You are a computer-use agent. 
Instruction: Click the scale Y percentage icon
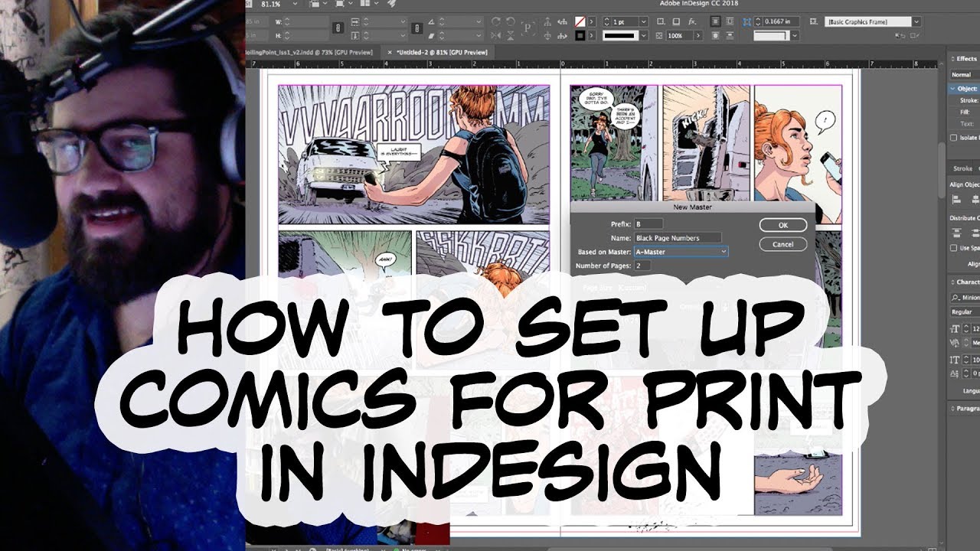pos(355,36)
